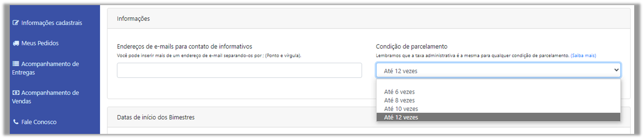Select the blank first option in the dropdown list
The height and width of the screenshot is (139, 644).
[x=498, y=83]
